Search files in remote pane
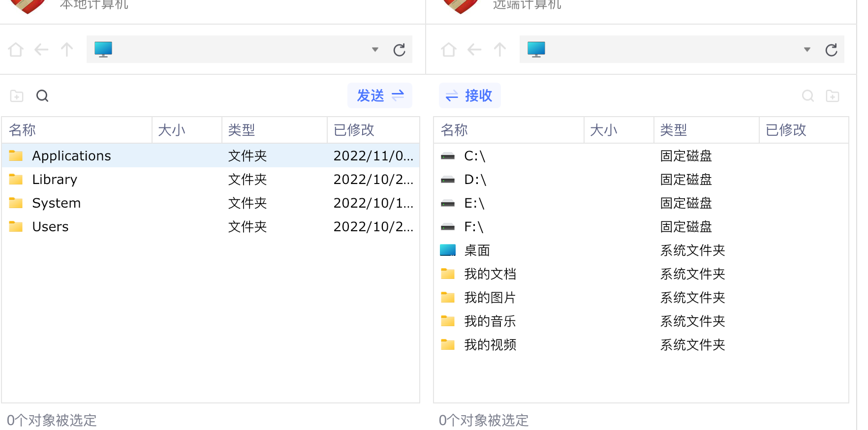The image size is (868, 430). [x=808, y=96]
